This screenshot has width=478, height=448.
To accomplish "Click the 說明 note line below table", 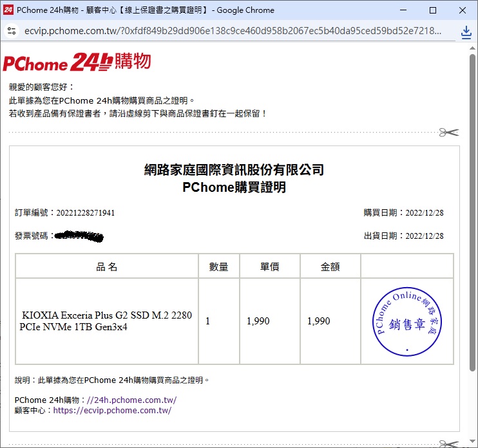I will pos(112,380).
